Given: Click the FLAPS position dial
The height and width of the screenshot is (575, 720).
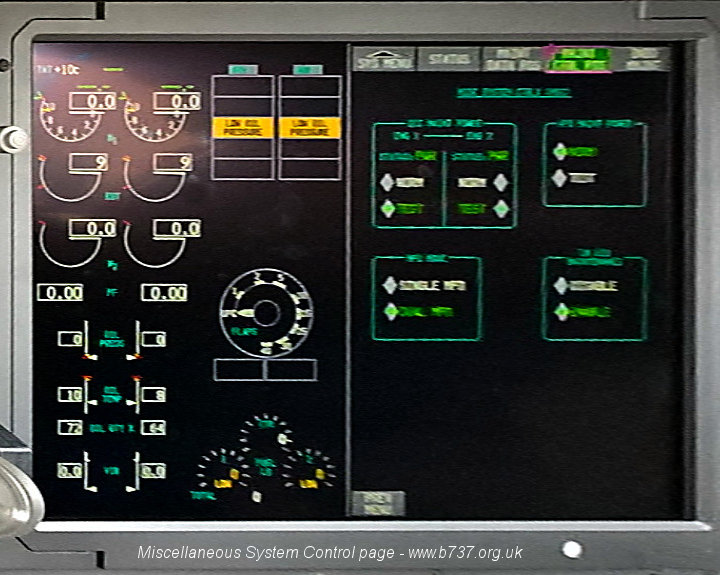Looking at the screenshot, I should (266, 313).
